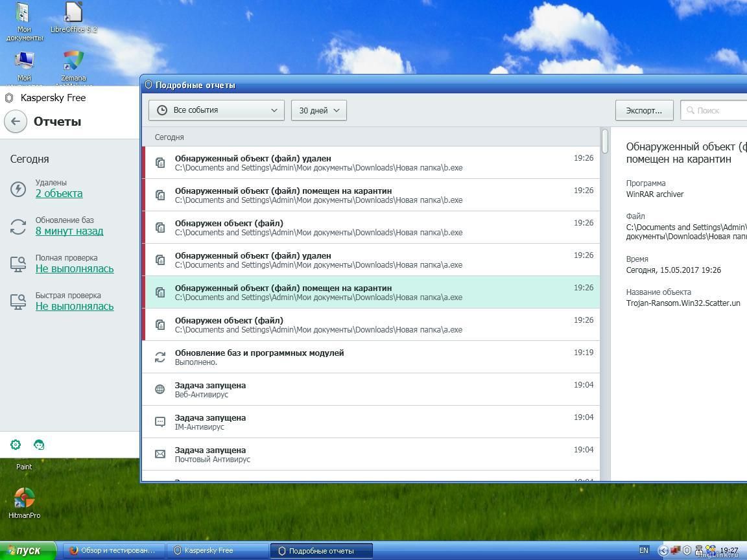Click the Экспорт... button
747x560 pixels.
coord(644,110)
